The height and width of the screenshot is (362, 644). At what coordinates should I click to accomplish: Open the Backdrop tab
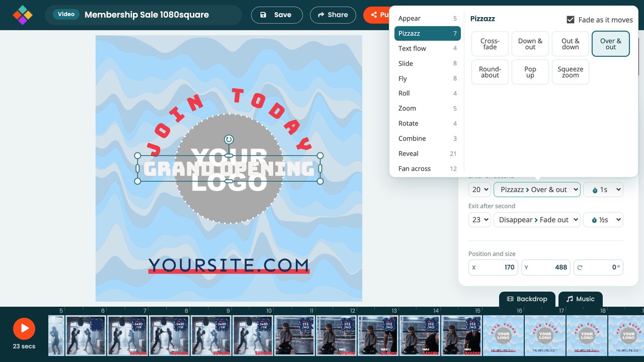[x=527, y=299]
